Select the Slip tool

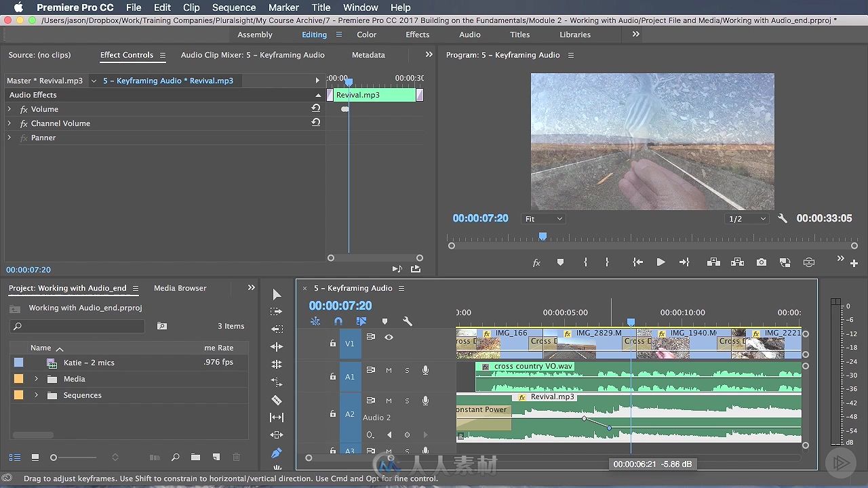pos(277,418)
